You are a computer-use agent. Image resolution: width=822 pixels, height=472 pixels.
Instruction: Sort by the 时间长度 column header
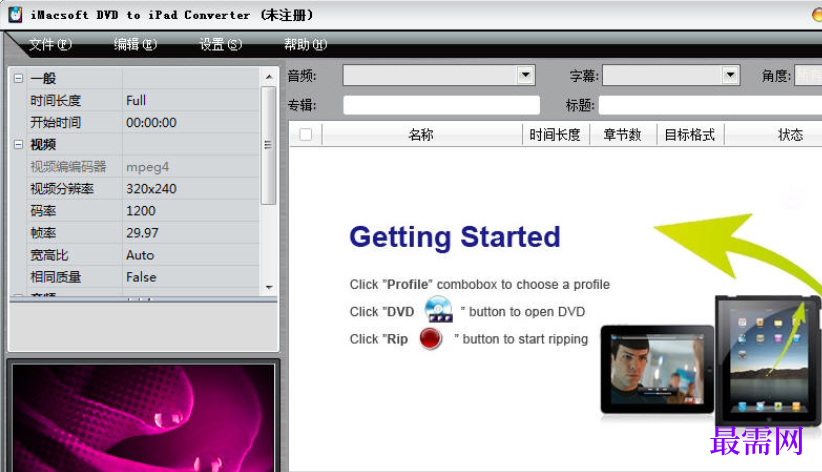click(555, 135)
